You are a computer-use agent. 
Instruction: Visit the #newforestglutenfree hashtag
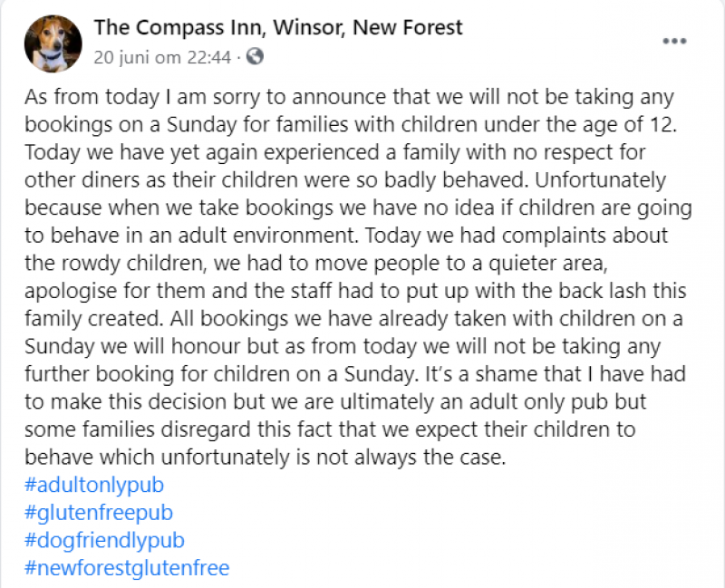pyautogui.click(x=127, y=568)
